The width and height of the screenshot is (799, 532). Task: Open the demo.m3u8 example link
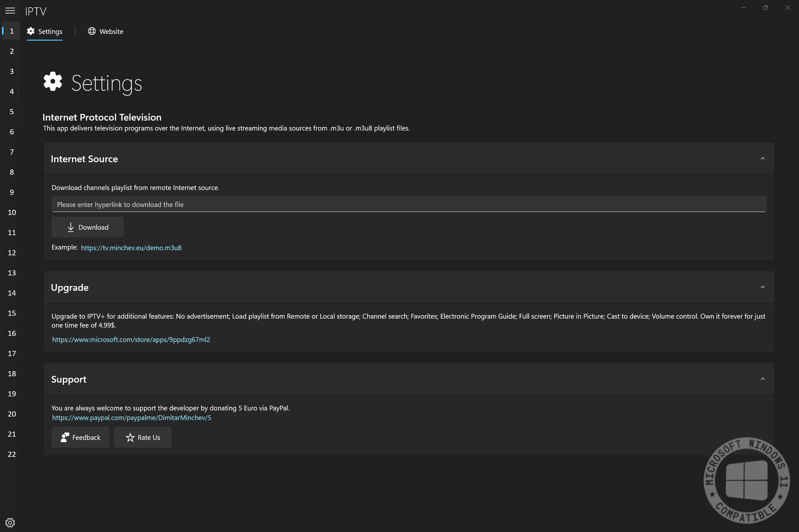tap(131, 248)
